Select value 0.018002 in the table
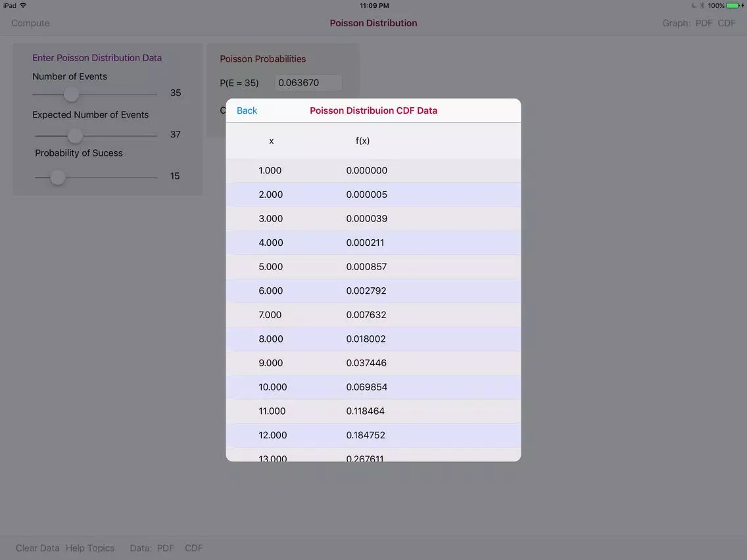The width and height of the screenshot is (747, 560). tap(366, 338)
